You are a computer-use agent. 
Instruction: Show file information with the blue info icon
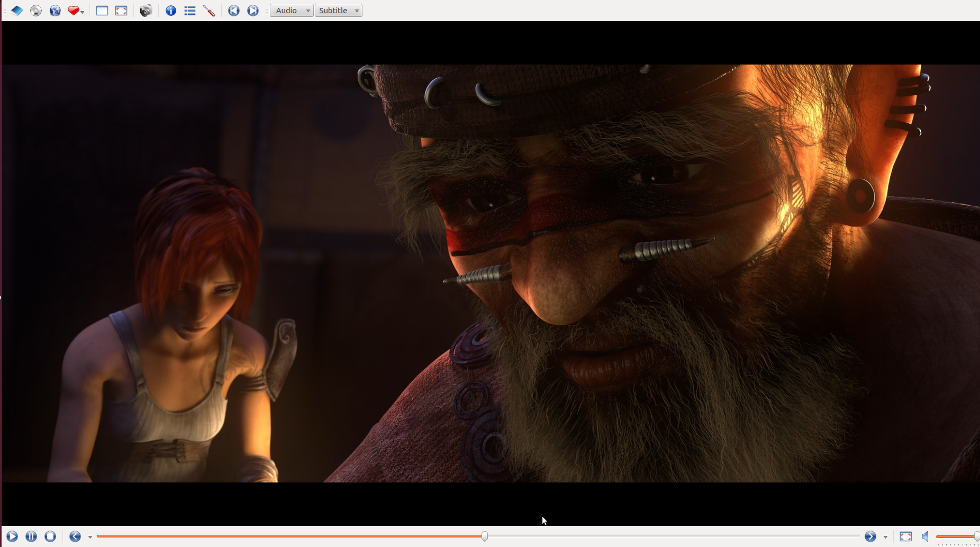pos(171,11)
